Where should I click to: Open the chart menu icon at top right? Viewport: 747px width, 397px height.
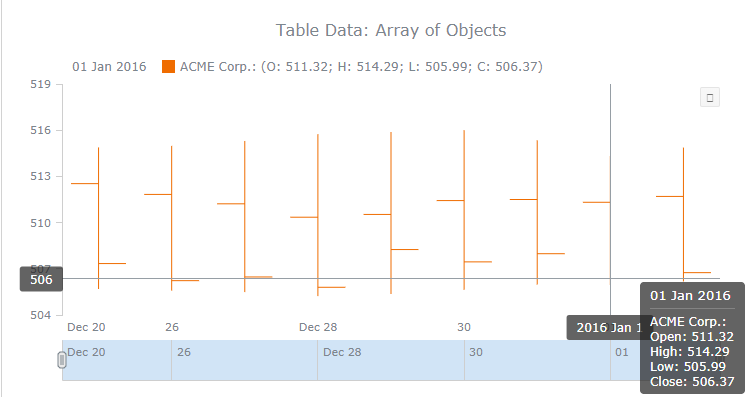pyautogui.click(x=709, y=97)
